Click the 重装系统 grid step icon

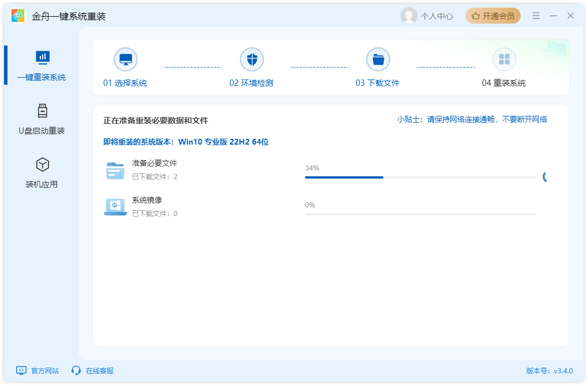point(504,58)
